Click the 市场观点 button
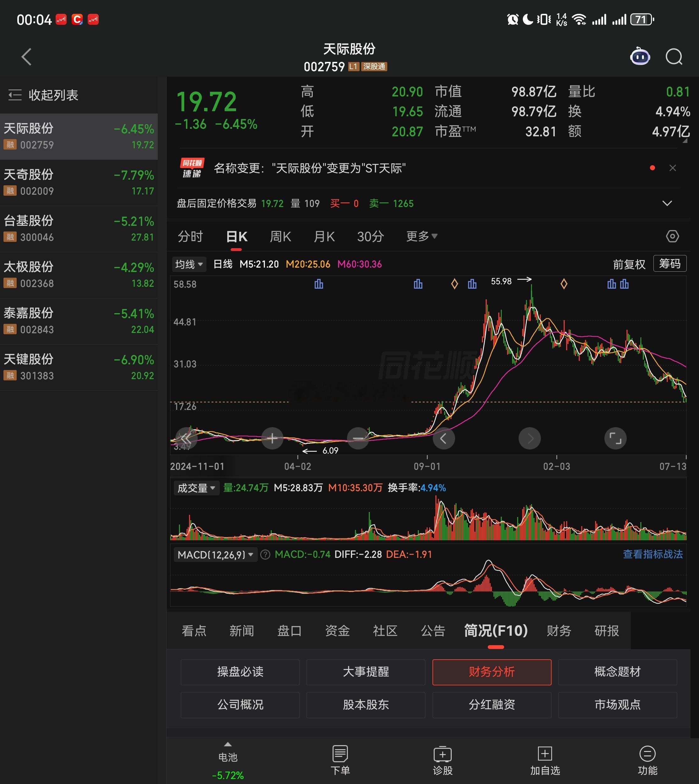 618,705
